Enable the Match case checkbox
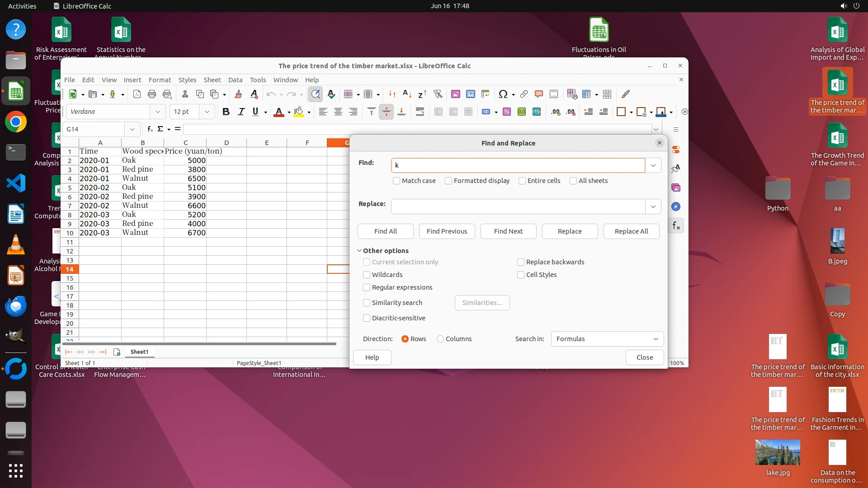 (x=396, y=181)
